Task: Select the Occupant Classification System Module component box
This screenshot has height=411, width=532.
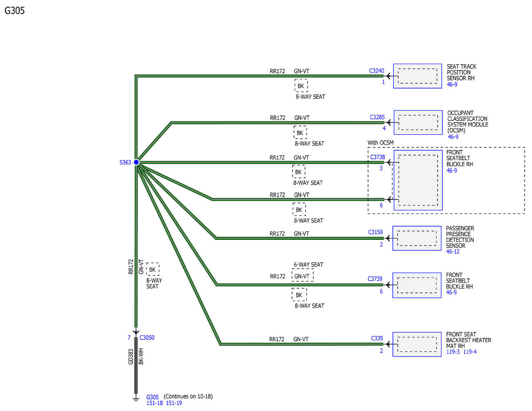Action: click(x=418, y=122)
